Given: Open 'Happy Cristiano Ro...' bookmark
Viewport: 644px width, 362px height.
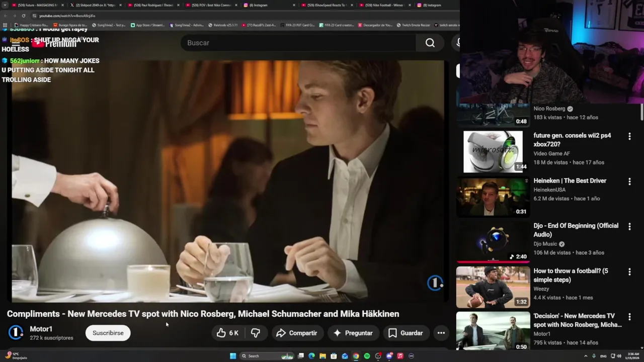Looking at the screenshot, I should click(x=31, y=25).
